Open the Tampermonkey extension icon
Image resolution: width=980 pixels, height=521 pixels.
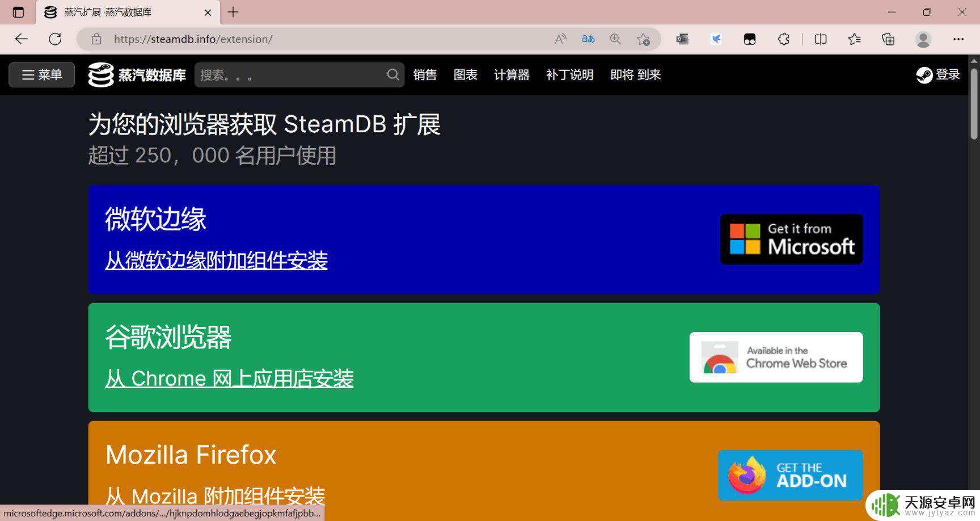point(750,39)
